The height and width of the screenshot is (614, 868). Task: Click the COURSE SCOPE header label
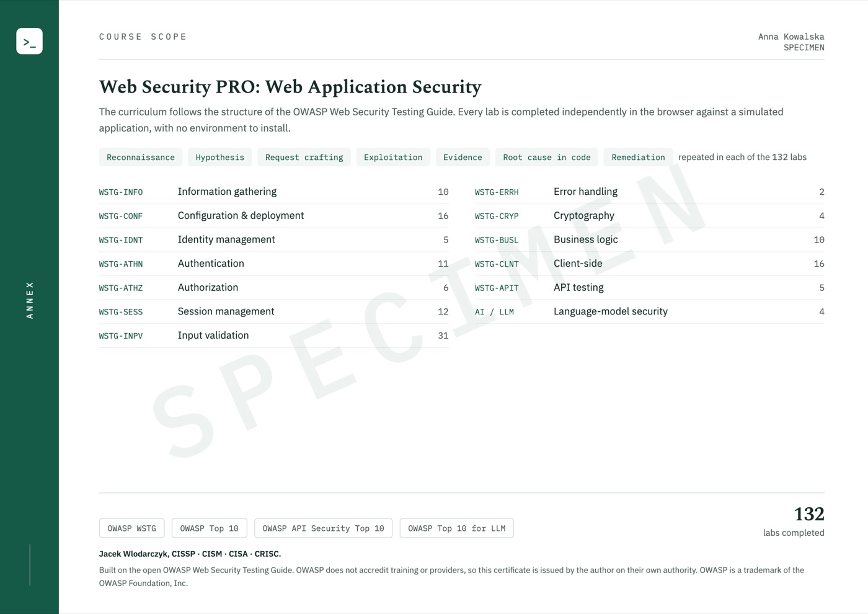143,37
